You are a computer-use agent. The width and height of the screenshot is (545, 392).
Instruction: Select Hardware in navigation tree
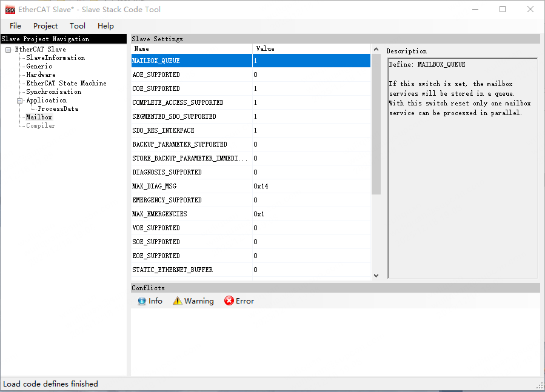pos(41,75)
